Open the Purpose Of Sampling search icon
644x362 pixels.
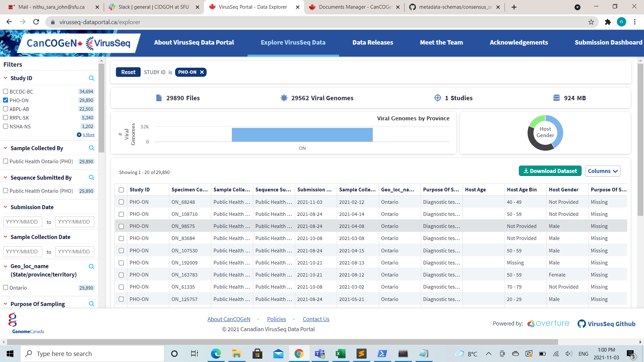(x=91, y=304)
